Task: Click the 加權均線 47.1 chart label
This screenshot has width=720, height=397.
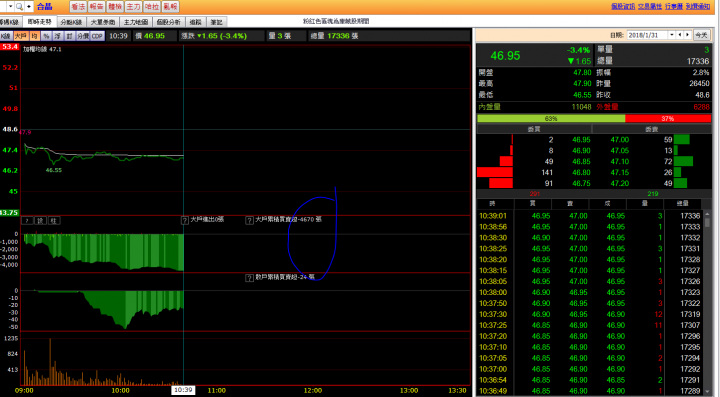Action: pyautogui.click(x=42, y=49)
